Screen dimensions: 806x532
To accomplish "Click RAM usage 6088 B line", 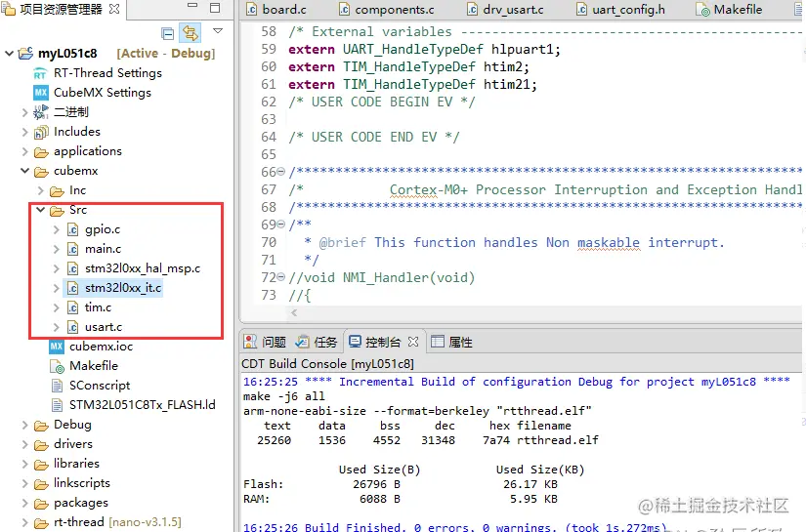I will pyautogui.click(x=400, y=499).
